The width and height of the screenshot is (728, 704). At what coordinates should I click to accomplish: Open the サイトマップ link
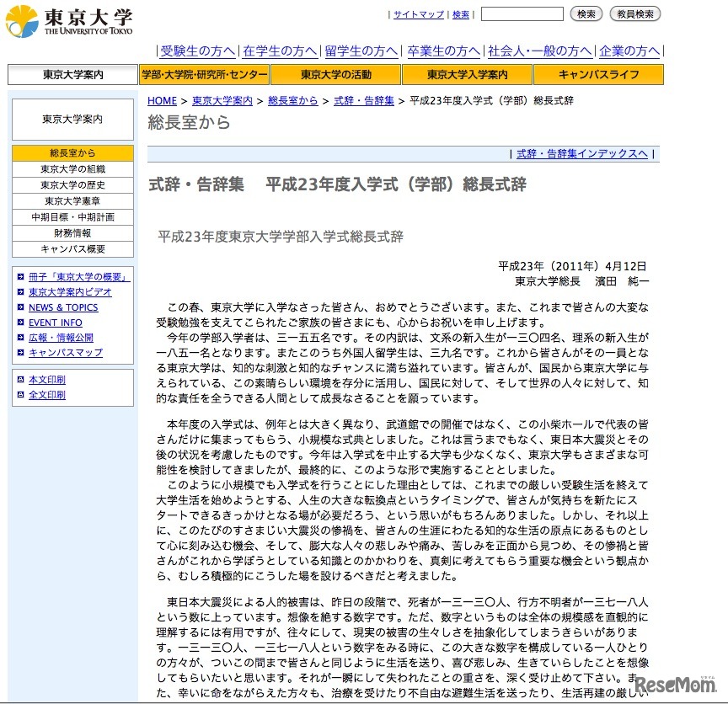419,14
